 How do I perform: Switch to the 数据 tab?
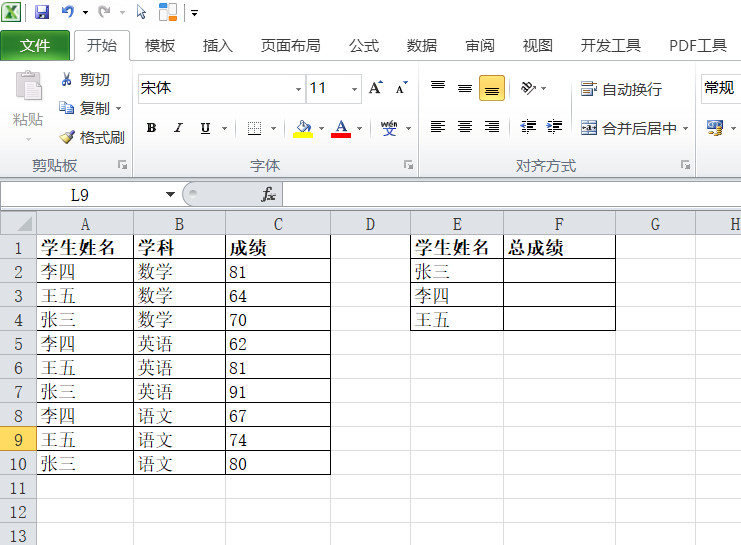422,45
